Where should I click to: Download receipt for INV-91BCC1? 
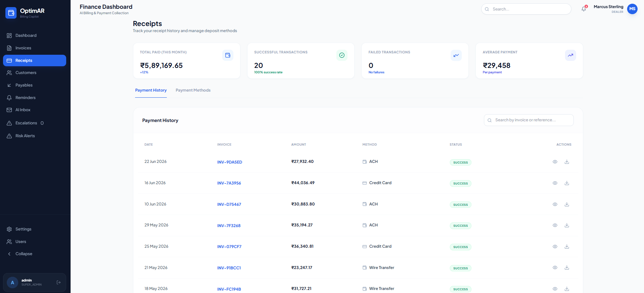pyautogui.click(x=567, y=268)
